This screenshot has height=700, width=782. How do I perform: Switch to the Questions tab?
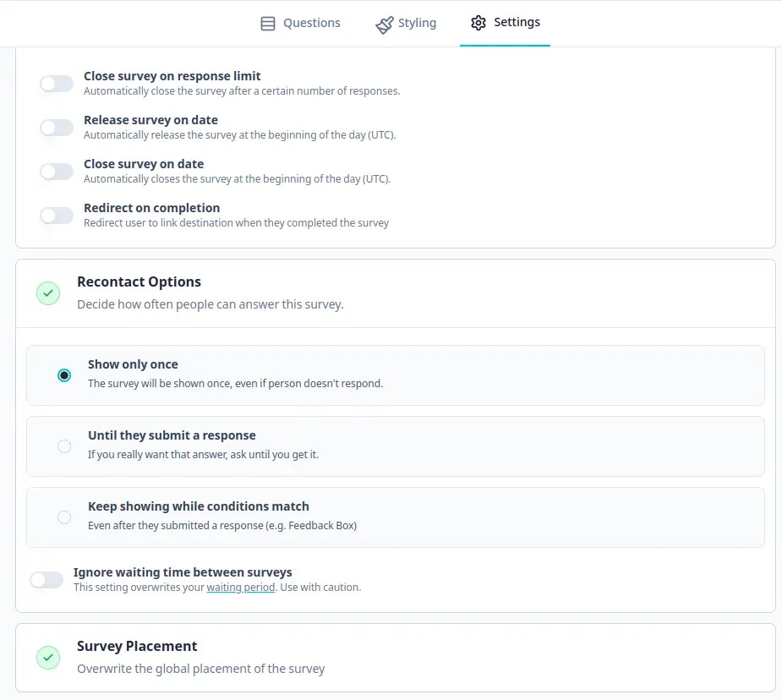click(300, 23)
